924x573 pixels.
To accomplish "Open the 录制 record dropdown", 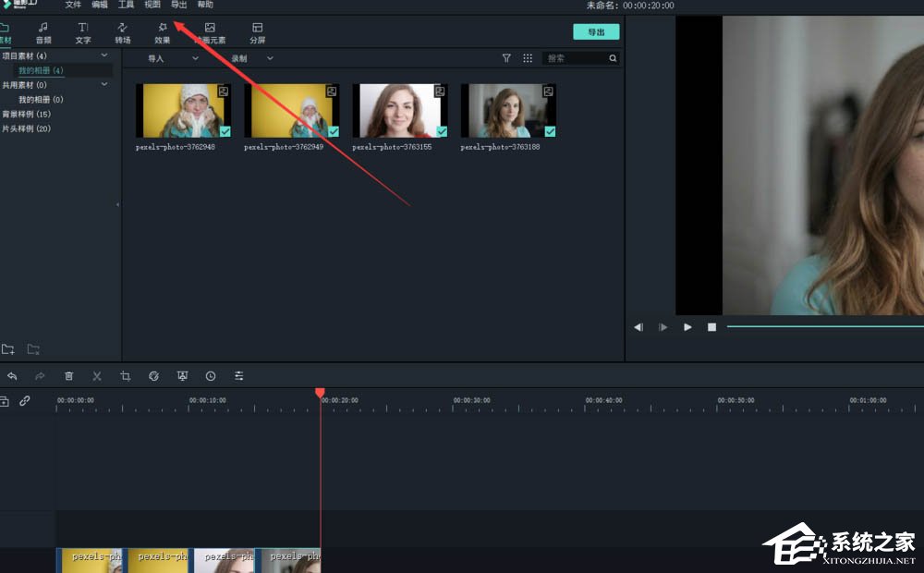I will (251, 58).
